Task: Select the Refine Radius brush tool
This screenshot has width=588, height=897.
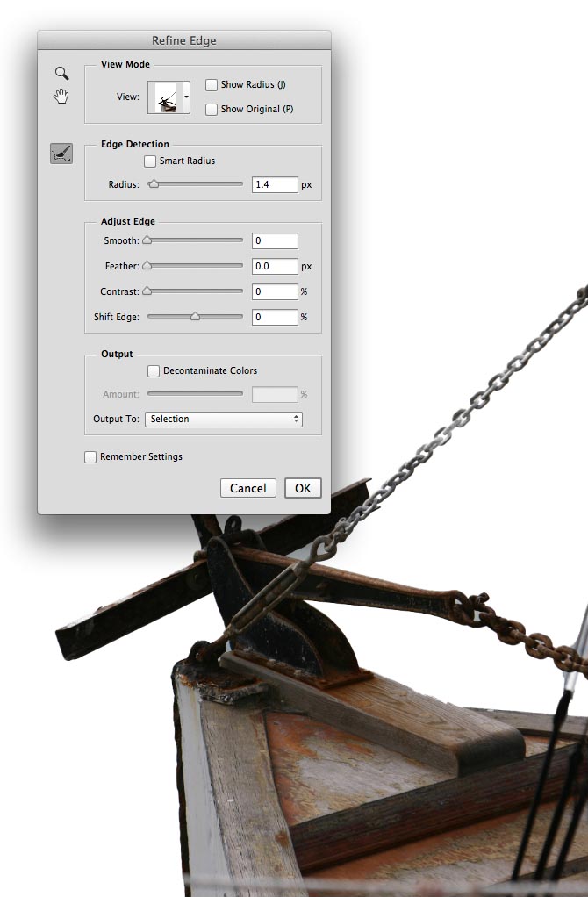Action: [x=61, y=154]
